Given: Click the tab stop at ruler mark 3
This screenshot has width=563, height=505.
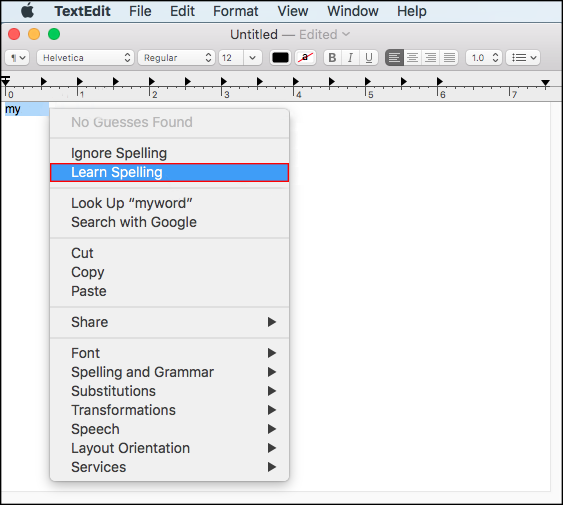Looking at the screenshot, I should [224, 82].
